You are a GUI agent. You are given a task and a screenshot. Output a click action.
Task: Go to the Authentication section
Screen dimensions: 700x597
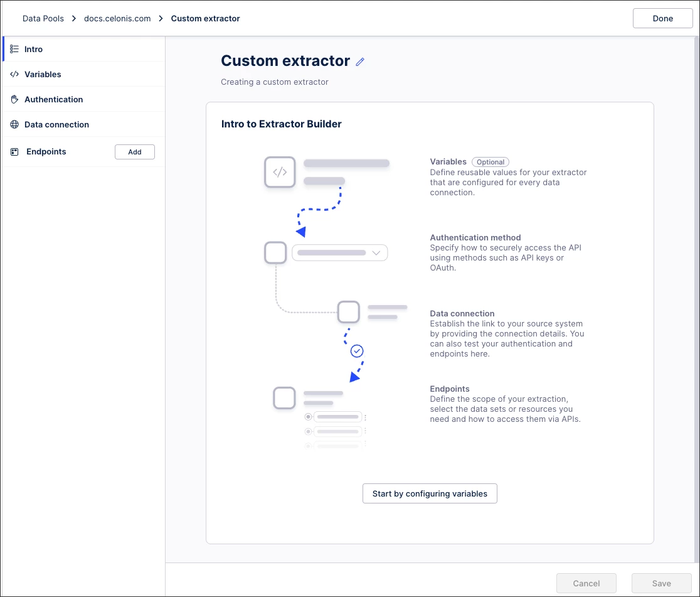click(53, 99)
